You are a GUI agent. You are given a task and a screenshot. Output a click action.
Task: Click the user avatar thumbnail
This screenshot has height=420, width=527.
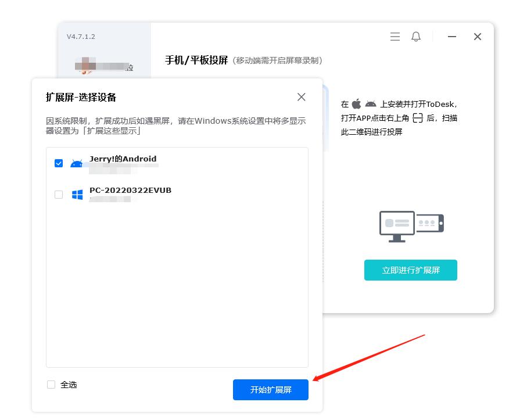click(85, 64)
